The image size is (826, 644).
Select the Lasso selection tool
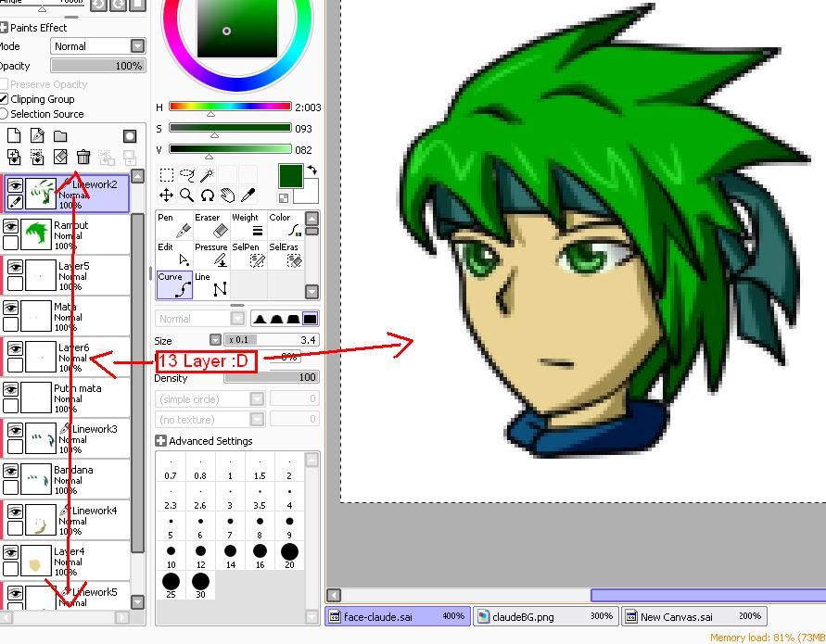tap(186, 175)
